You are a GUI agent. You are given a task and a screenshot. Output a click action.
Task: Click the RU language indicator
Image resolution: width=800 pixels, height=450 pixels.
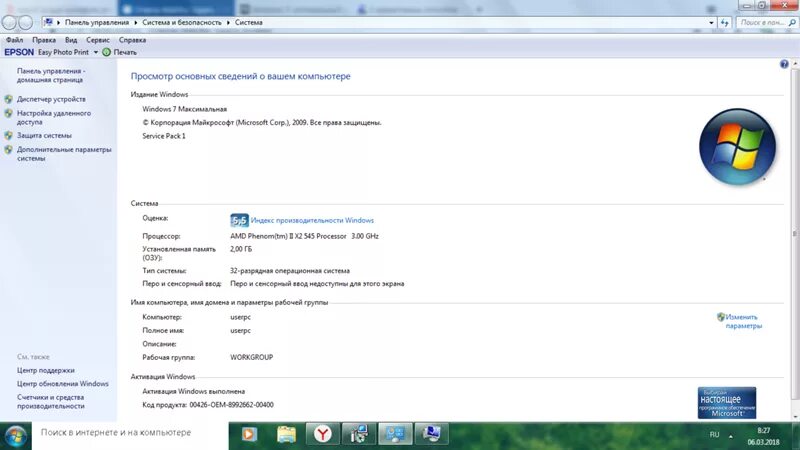(714, 435)
